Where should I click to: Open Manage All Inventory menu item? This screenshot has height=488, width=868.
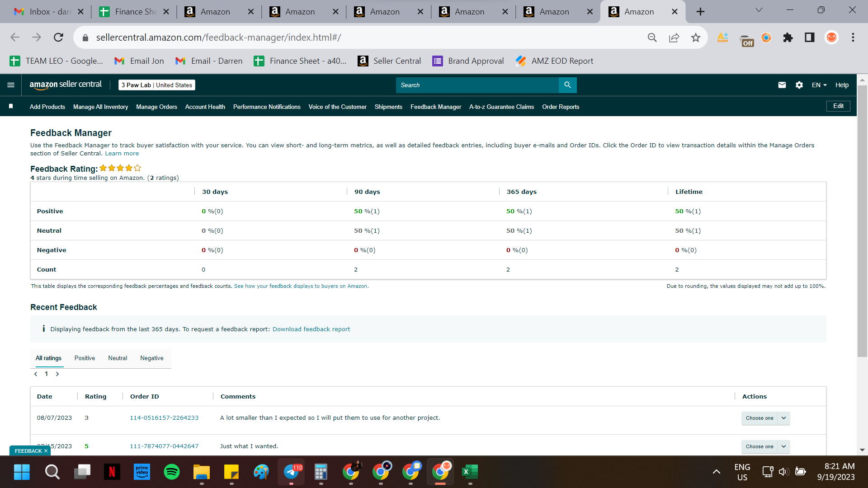[100, 107]
